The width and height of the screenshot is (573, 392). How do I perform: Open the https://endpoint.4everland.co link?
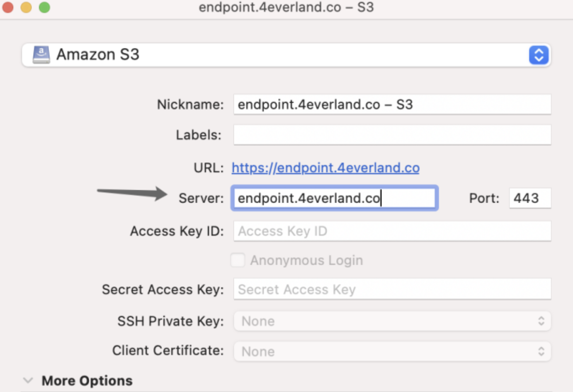pyautogui.click(x=325, y=167)
